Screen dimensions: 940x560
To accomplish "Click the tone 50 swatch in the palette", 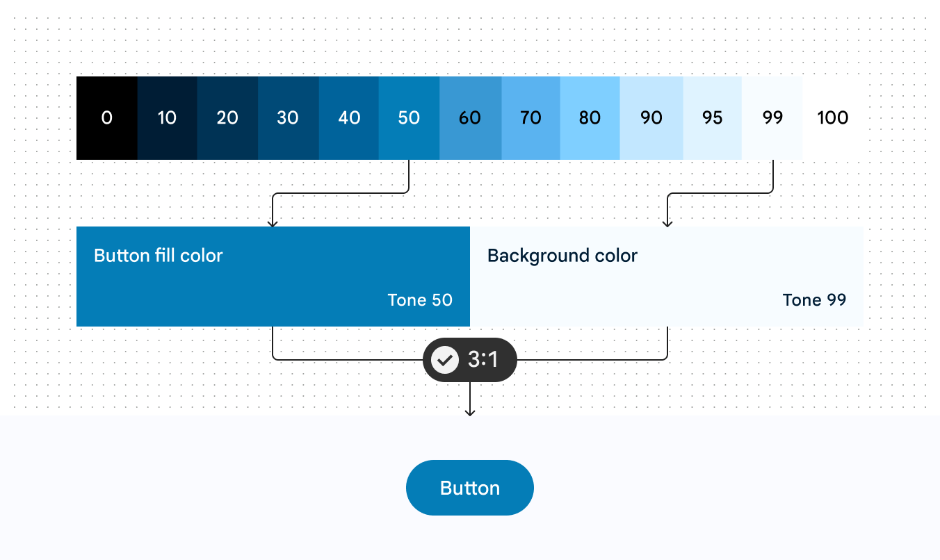I will tap(409, 118).
